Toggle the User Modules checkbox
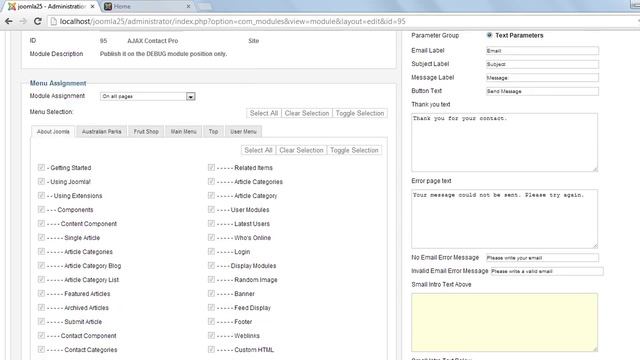Screen dimensions: 640x360 [211, 209]
